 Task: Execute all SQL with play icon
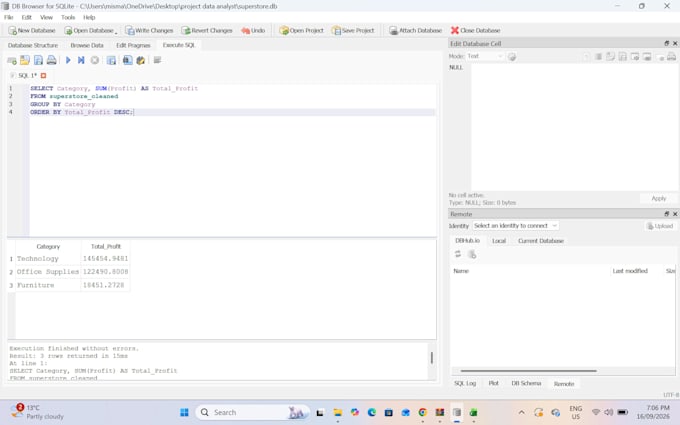[x=68, y=60]
